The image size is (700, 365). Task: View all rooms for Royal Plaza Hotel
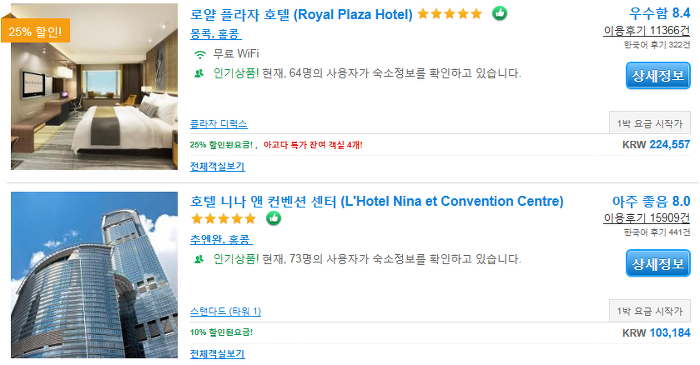(217, 166)
